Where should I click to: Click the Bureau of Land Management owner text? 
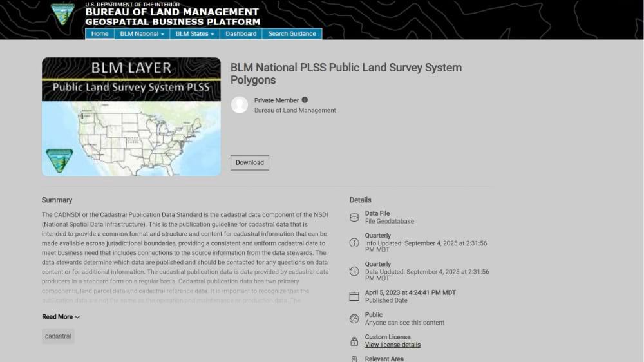(x=295, y=110)
